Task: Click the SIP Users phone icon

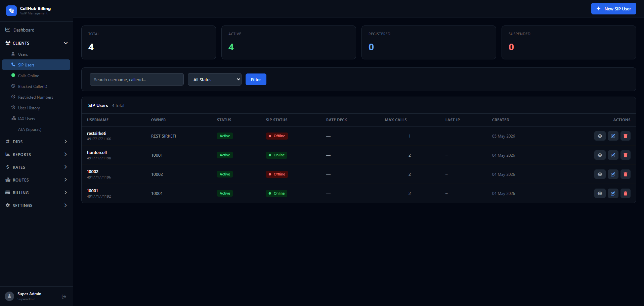Action: point(13,65)
